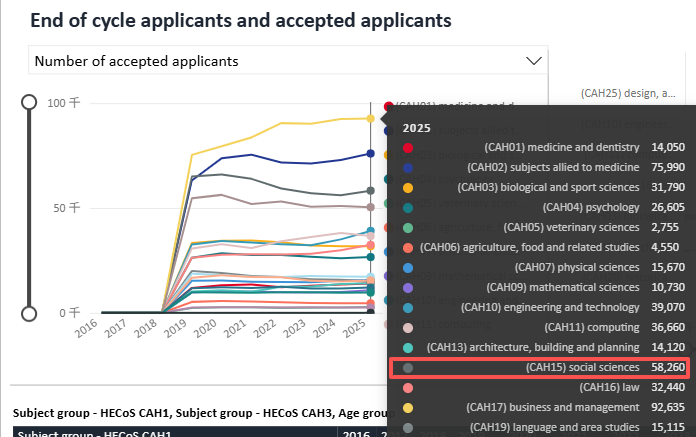This screenshot has width=696, height=437.
Task: Select the (CAH15) social sciences tooltip row
Action: pyautogui.click(x=539, y=367)
